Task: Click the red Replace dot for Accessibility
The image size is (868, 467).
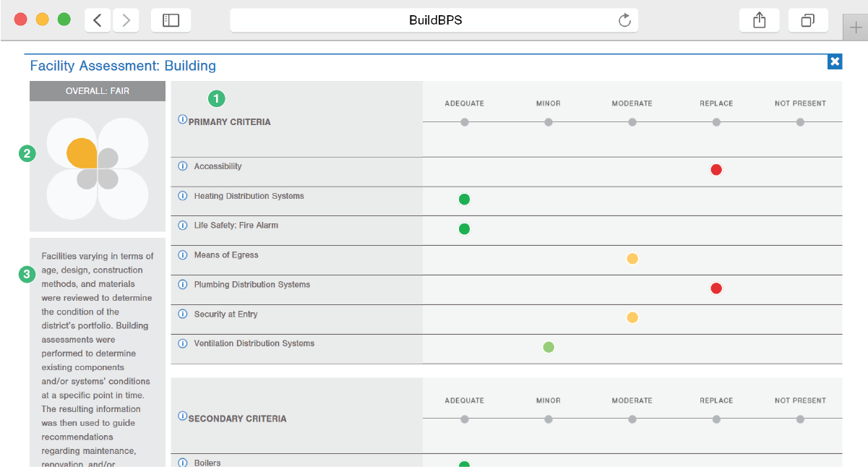Action: [716, 170]
